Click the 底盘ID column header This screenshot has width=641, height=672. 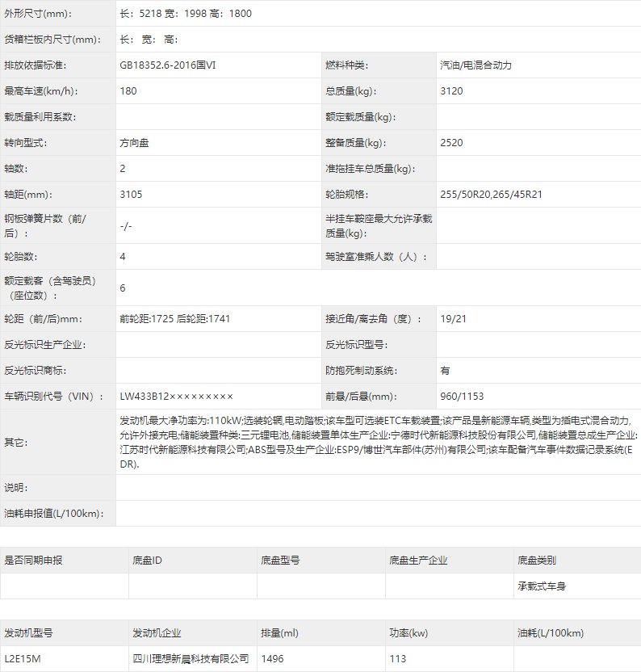pyautogui.click(x=148, y=560)
